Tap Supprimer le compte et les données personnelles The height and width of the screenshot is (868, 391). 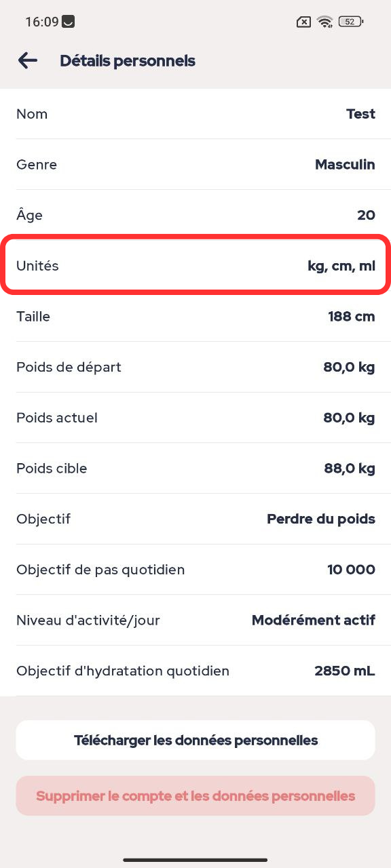point(195,795)
